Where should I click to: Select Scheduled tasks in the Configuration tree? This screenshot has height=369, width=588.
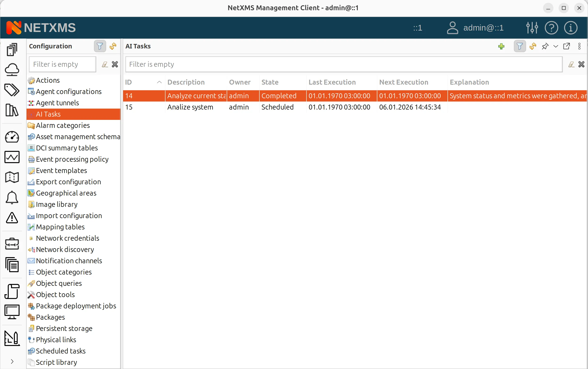tap(60, 351)
